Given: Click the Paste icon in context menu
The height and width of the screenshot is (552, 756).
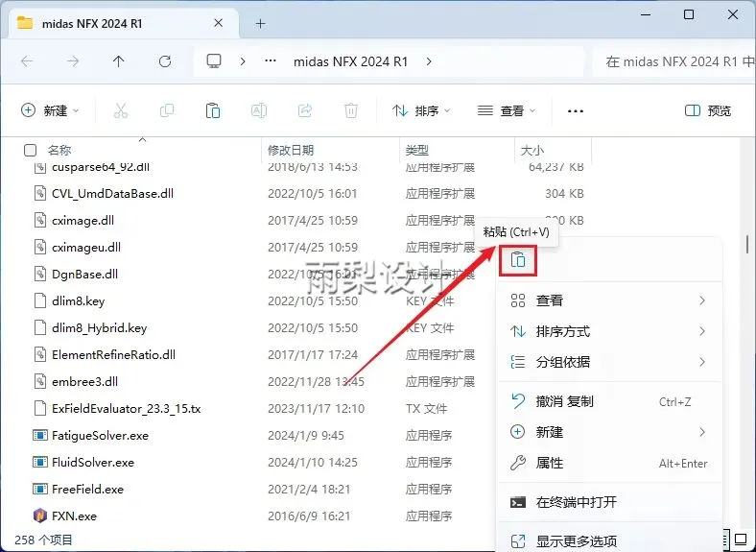Looking at the screenshot, I should point(518,260).
